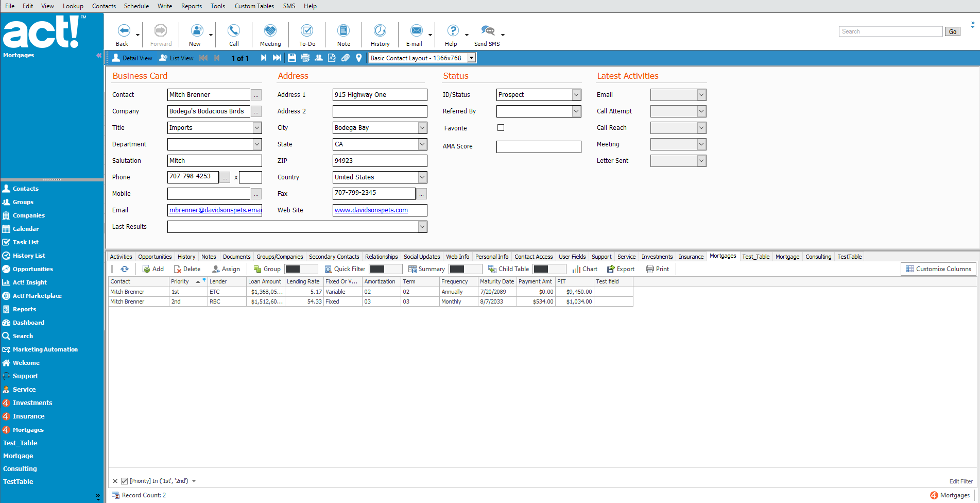Toggle the Child Table switch
Viewport: 980px width, 503px height.
549,269
